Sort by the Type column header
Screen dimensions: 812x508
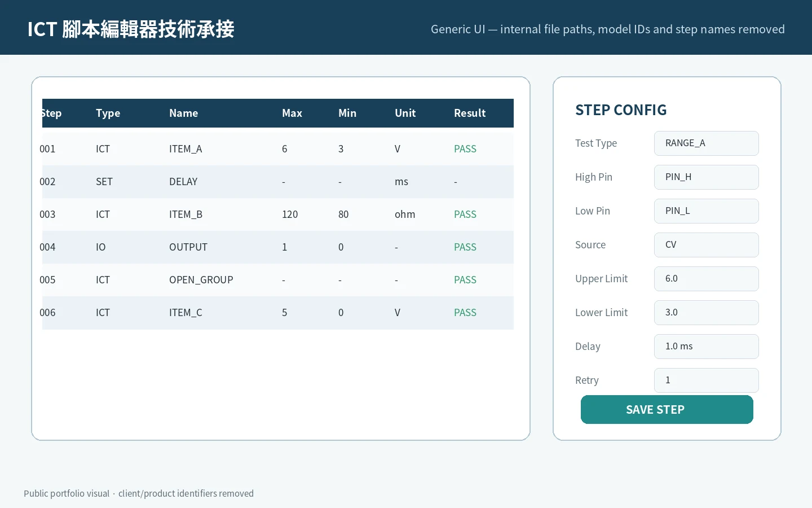(x=108, y=113)
